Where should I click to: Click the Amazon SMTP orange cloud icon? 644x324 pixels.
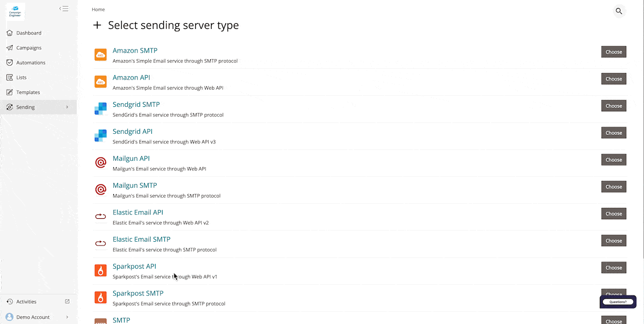point(100,55)
